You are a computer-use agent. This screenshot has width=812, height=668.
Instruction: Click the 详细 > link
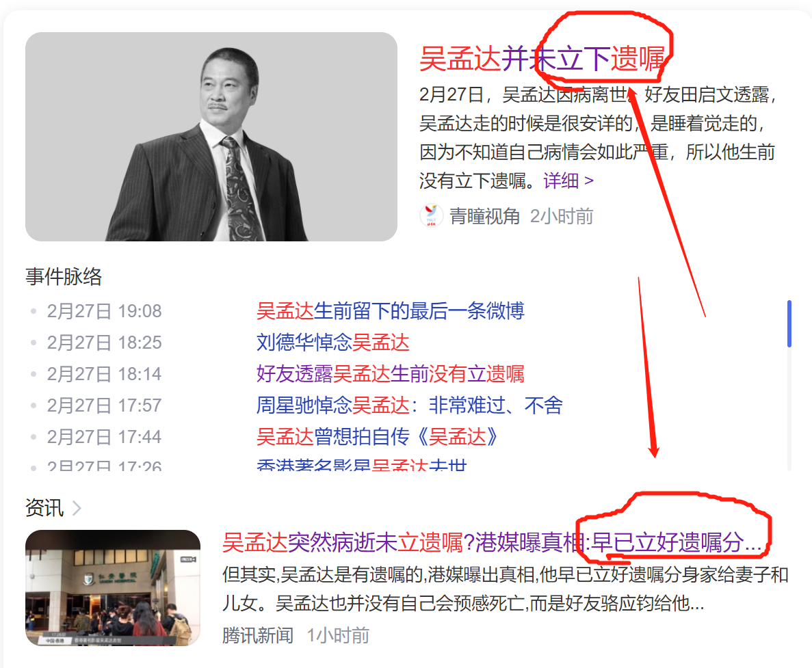pyautogui.click(x=568, y=181)
